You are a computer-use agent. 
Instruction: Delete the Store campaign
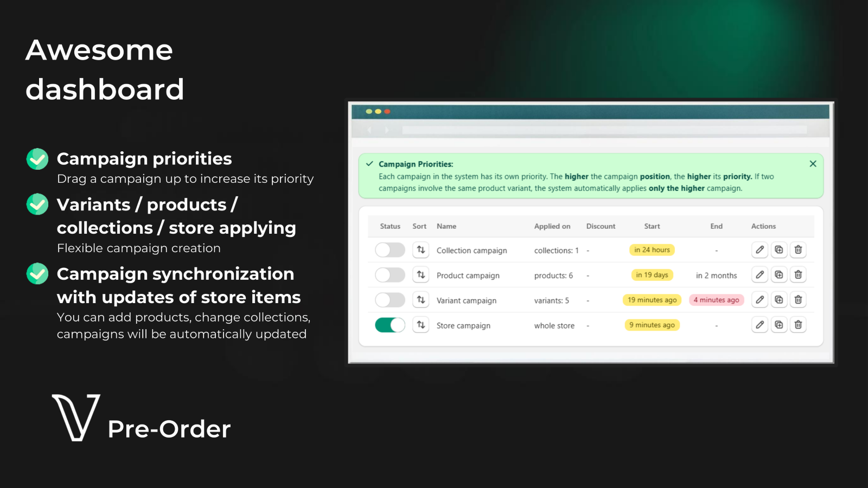pyautogui.click(x=798, y=325)
